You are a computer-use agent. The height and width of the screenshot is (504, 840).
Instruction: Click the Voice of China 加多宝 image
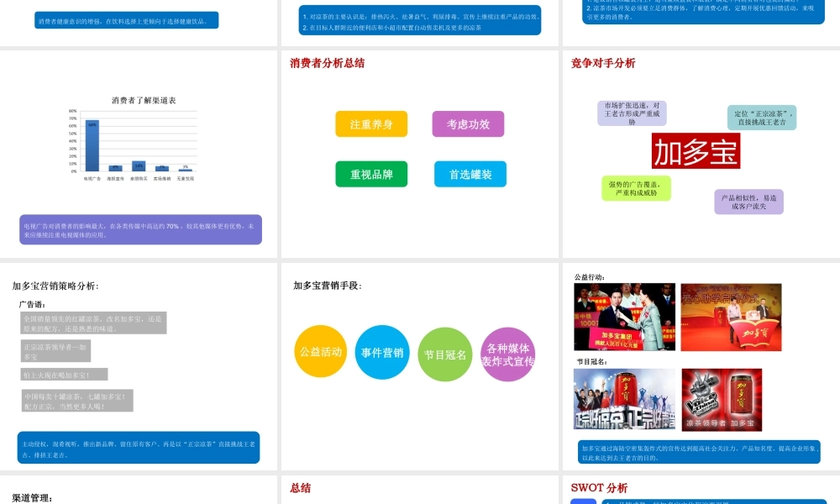click(722, 400)
